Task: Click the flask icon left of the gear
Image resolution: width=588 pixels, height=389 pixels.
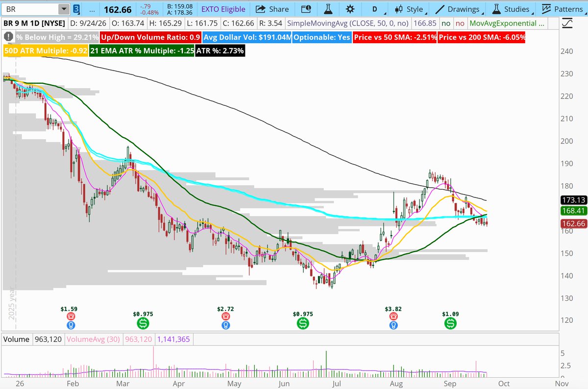Action: (x=328, y=9)
